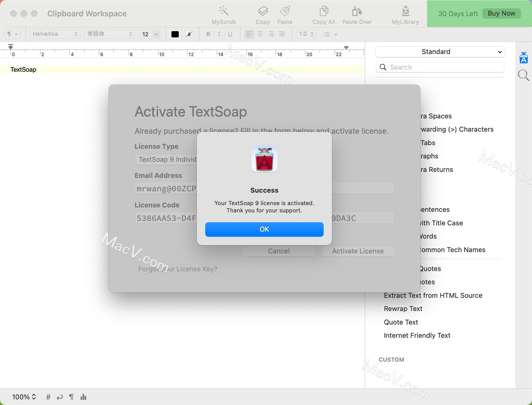Open the License Type dropdown
The width and height of the screenshot is (532, 405).
coord(166,159)
